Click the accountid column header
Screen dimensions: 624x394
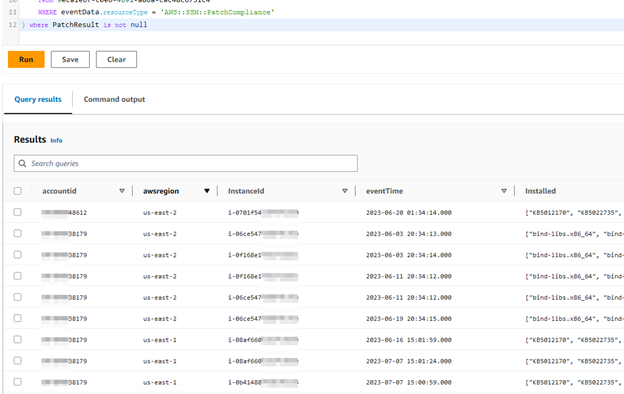coord(59,191)
